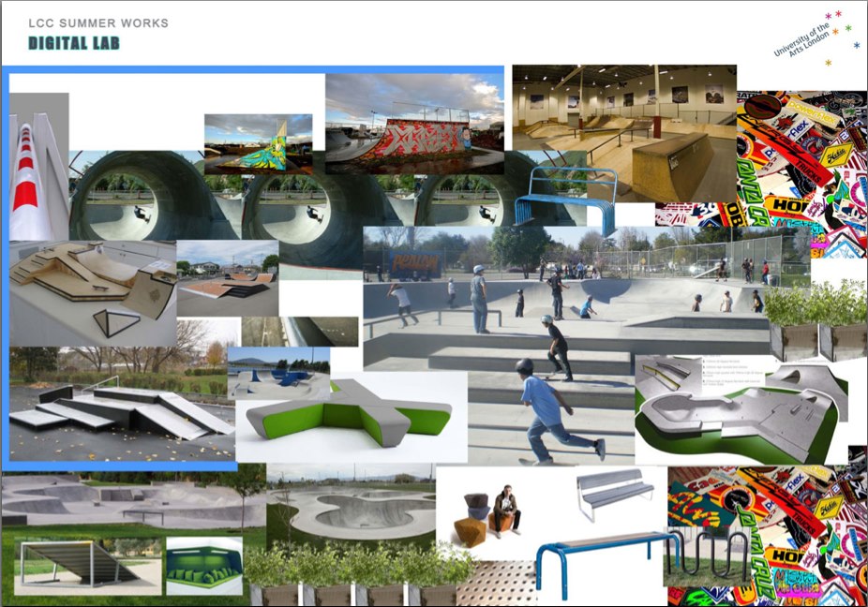Click the small colorful graffiti ramp image
868x607 pixels.
258,142
